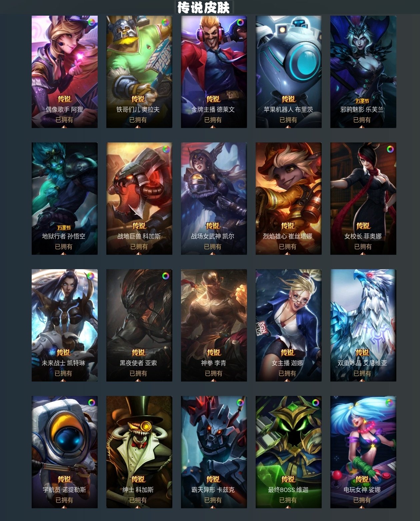Open the 苹果机器人 布里茨 skin card

289,72
